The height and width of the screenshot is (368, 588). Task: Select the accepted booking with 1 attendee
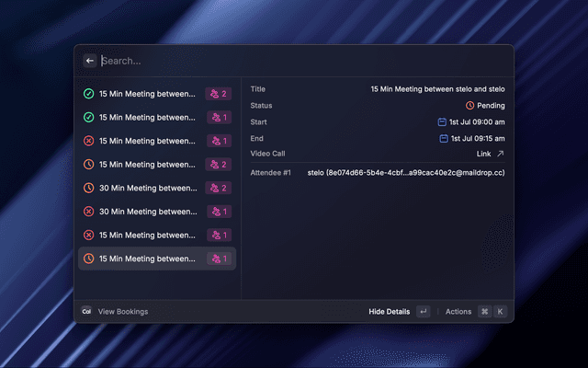click(147, 117)
